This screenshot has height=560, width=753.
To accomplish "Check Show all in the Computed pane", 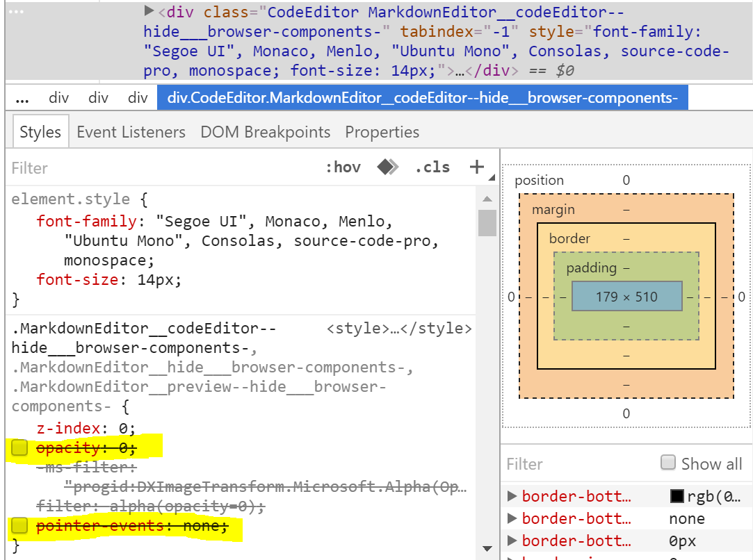I will tap(667, 463).
